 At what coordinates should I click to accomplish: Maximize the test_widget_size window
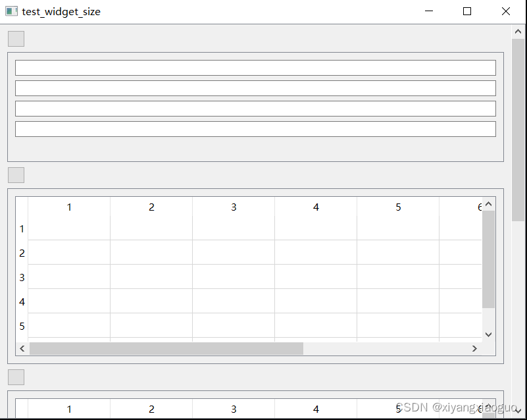(467, 11)
